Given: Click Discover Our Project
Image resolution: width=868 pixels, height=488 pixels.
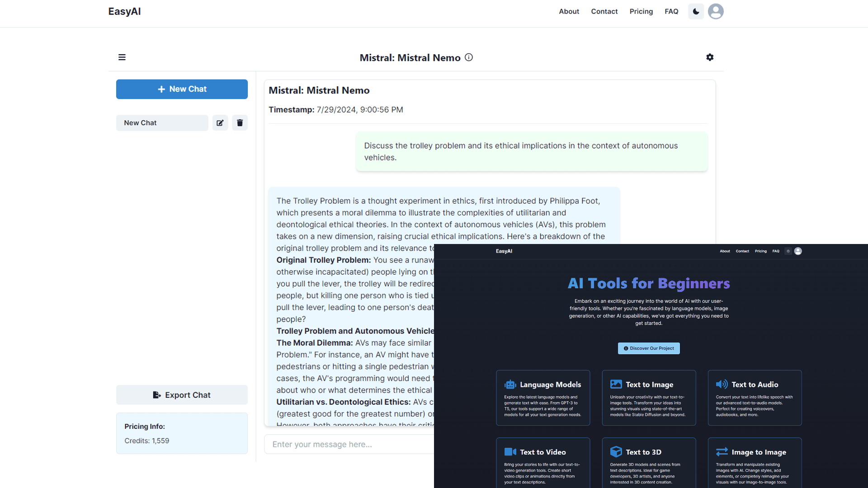Looking at the screenshot, I should [x=648, y=348].
